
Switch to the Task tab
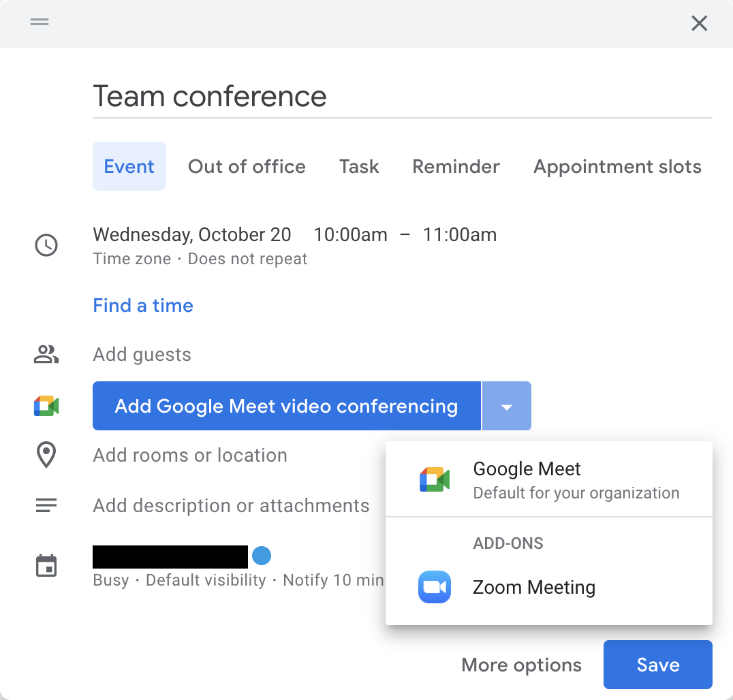tap(359, 166)
